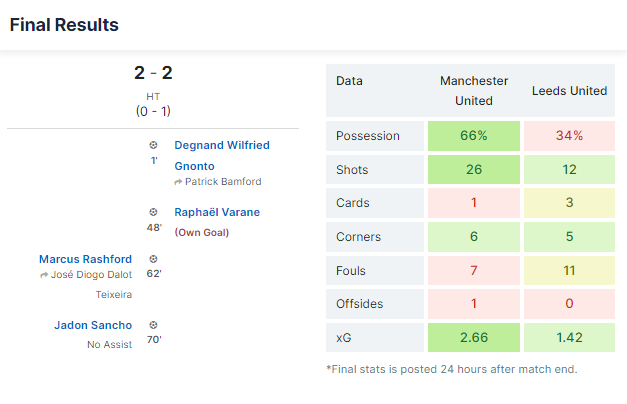Click the 66% possession cell
Image resolution: width=627 pixels, height=404 pixels.
click(x=474, y=136)
